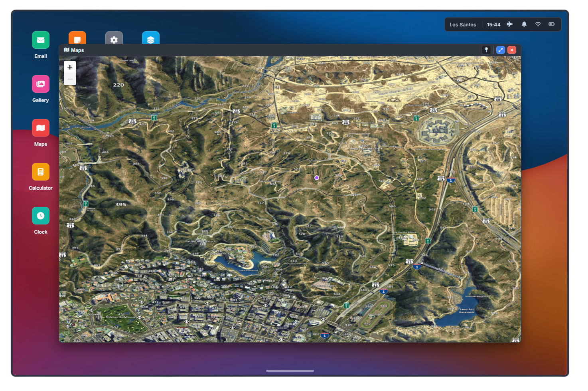This screenshot has width=588, height=391.
Task: Click the Galileo Observatory map label
Action: [200, 241]
